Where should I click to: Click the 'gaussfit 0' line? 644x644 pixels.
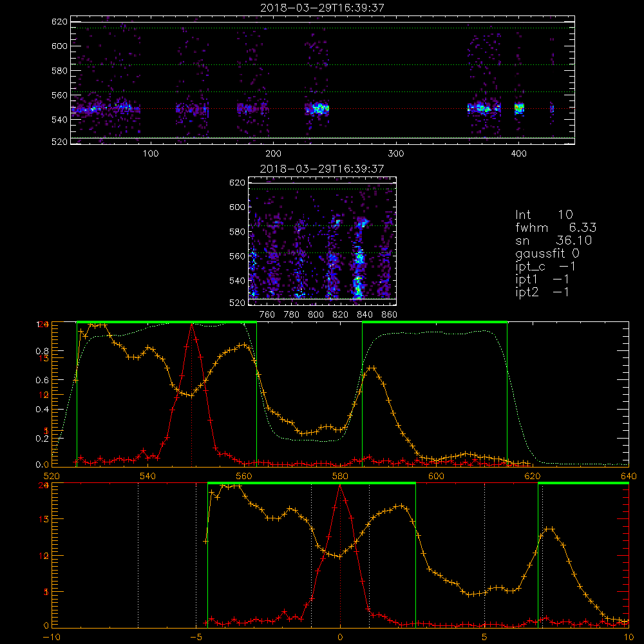[547, 253]
